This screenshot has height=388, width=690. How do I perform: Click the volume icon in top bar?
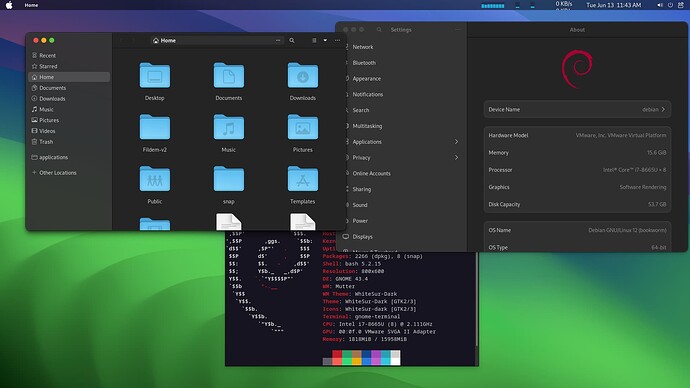(x=660, y=5)
